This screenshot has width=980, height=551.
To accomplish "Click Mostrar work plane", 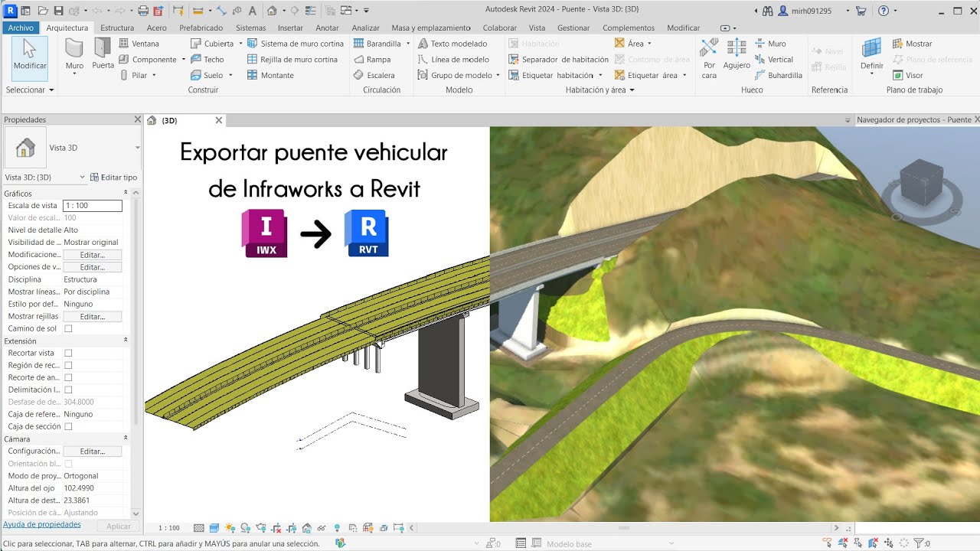I will pos(913,44).
